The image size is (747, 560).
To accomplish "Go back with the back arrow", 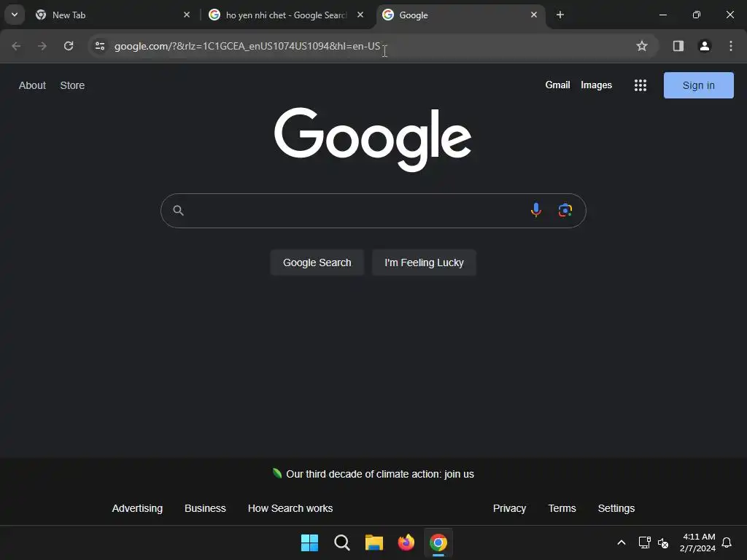I will pos(16,46).
